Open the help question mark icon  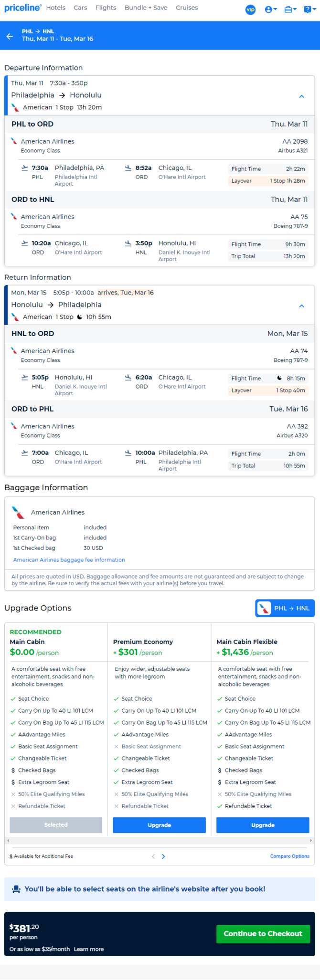pos(310,10)
